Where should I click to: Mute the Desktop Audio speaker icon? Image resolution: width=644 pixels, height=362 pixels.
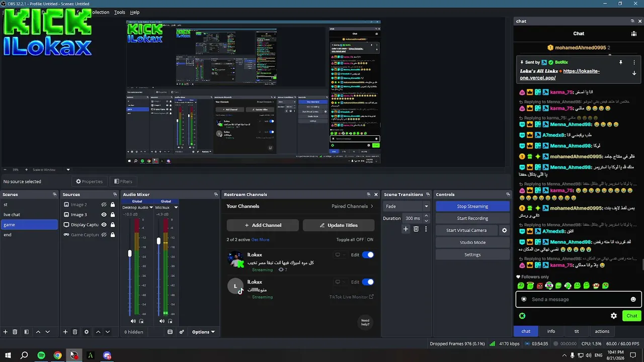133,321
